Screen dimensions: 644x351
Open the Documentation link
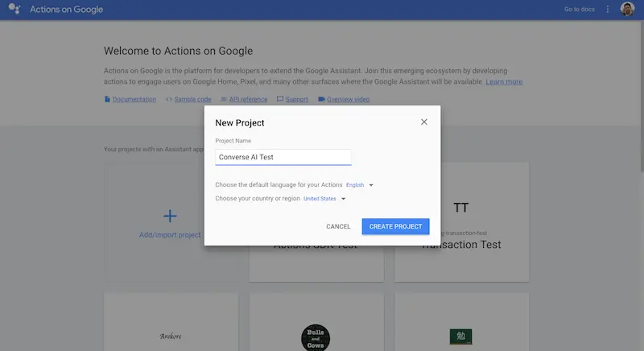134,99
